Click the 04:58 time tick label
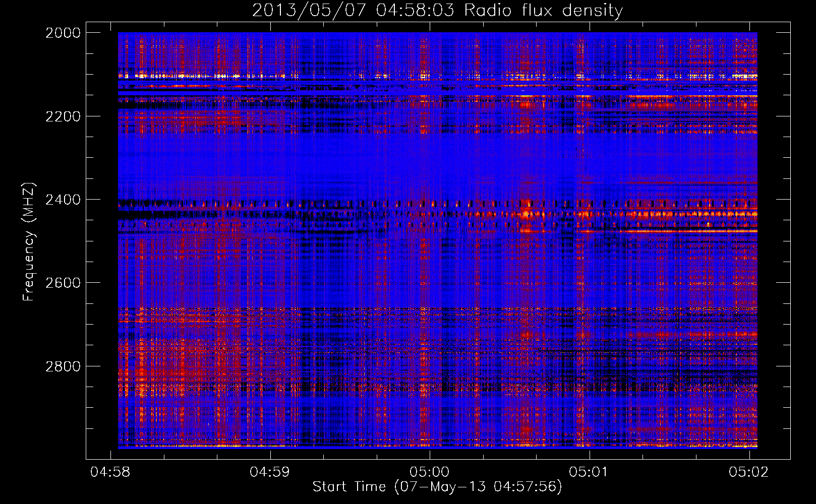The image size is (816, 504). coord(110,472)
